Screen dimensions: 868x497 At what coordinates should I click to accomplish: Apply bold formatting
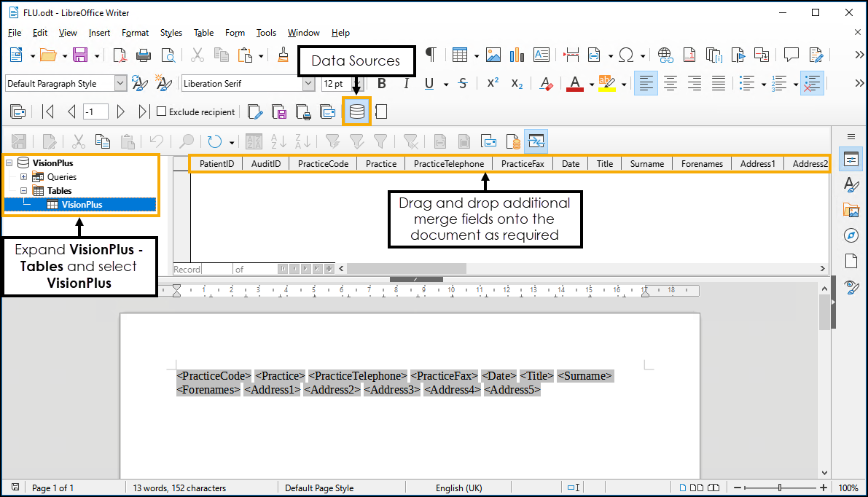click(x=381, y=84)
